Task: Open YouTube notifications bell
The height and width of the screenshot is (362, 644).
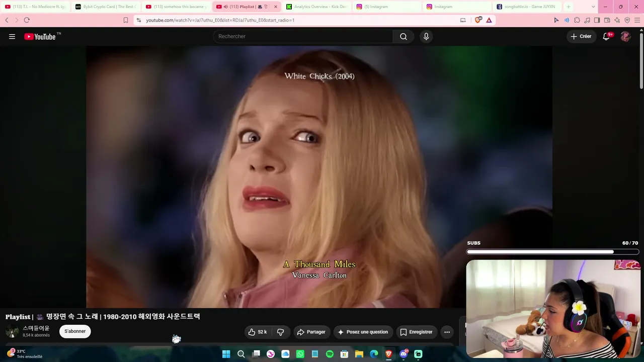Action: tap(607, 36)
